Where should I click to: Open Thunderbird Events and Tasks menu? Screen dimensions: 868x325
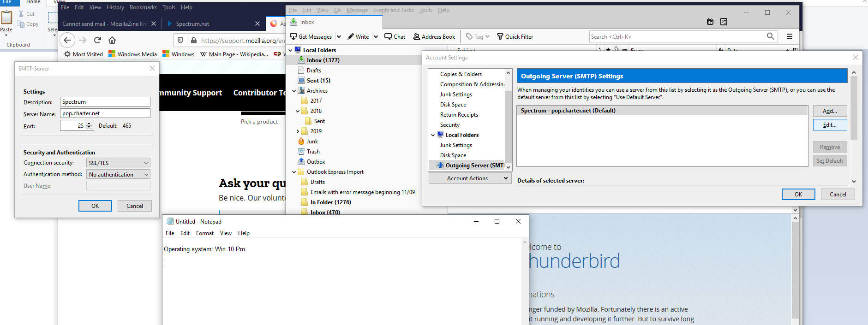point(394,10)
